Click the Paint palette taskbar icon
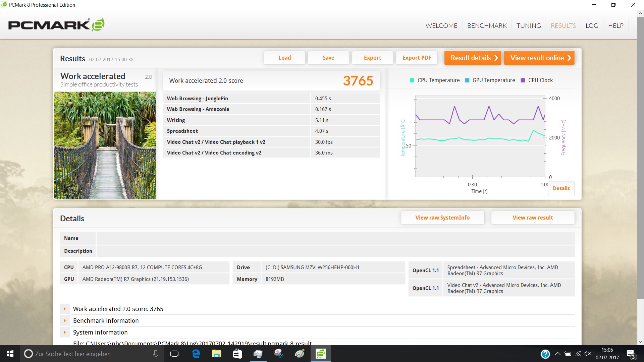 300,354
